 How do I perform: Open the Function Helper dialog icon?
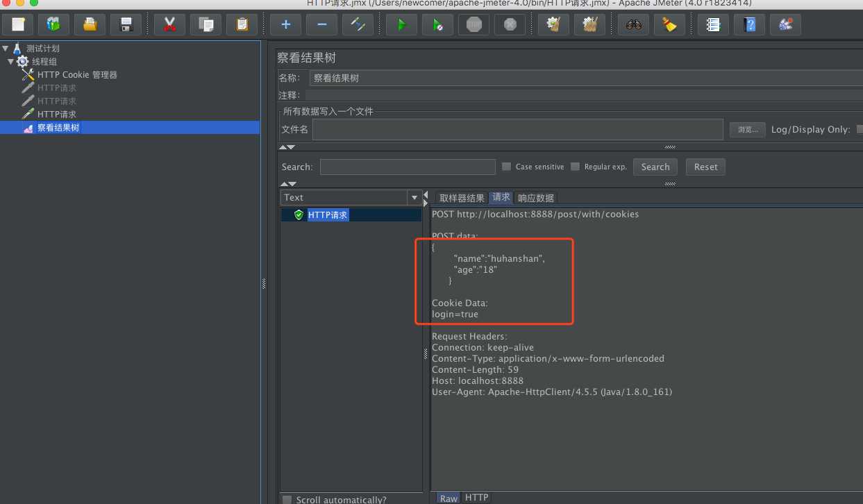713,24
